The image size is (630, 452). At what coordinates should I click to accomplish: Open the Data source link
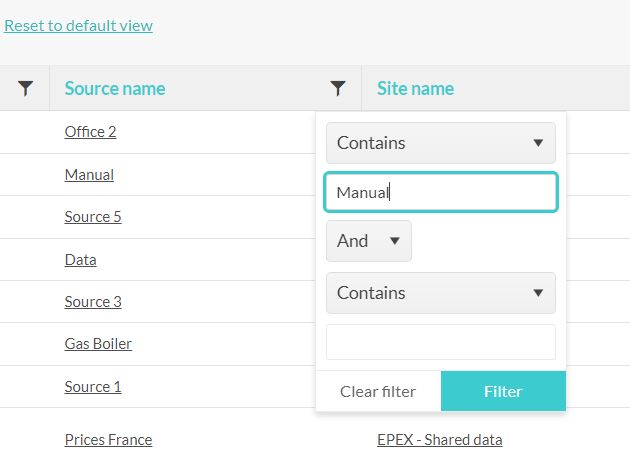80,260
